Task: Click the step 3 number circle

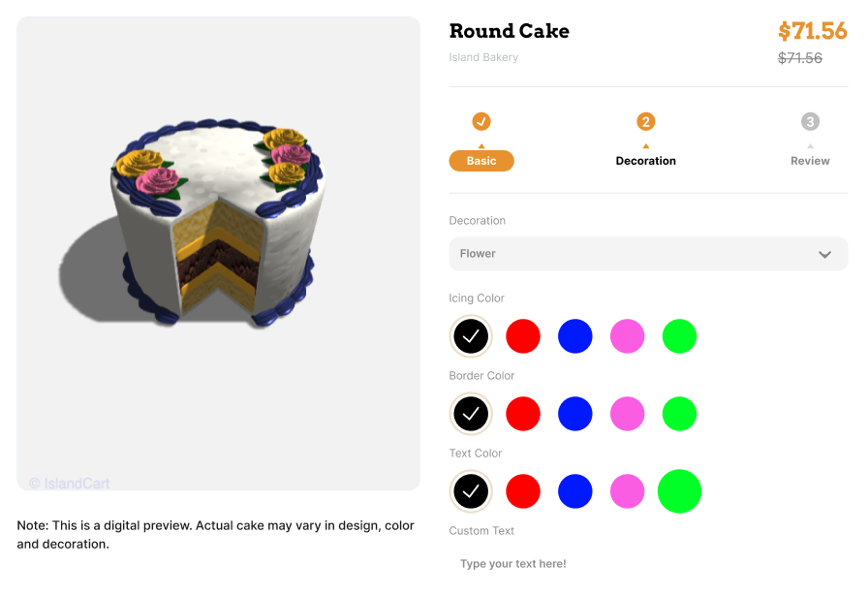Action: pos(811,121)
